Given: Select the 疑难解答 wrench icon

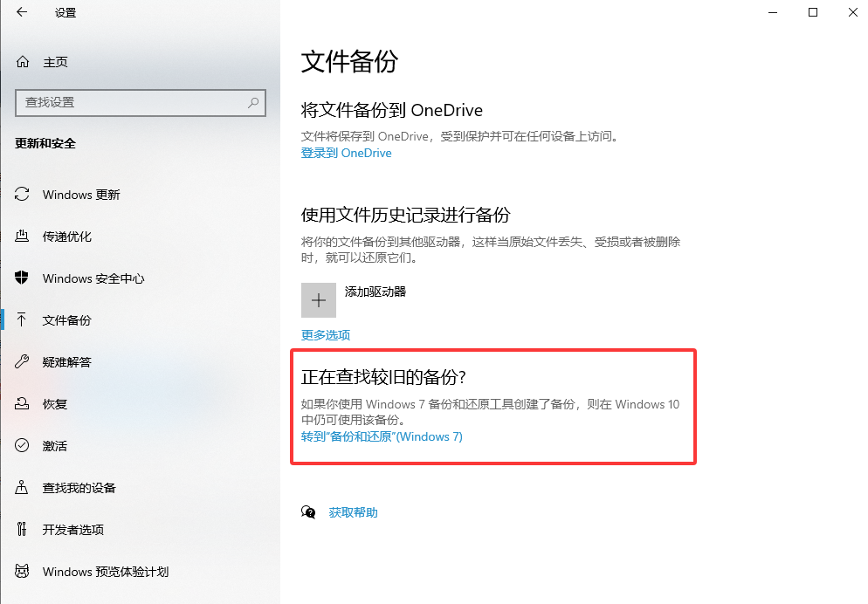Looking at the screenshot, I should click(x=22, y=361).
